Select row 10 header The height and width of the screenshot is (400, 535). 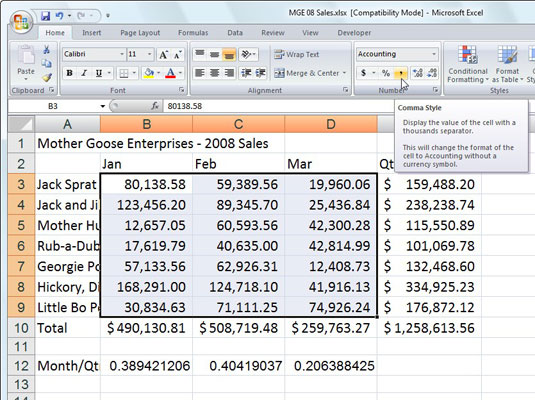coord(21,328)
